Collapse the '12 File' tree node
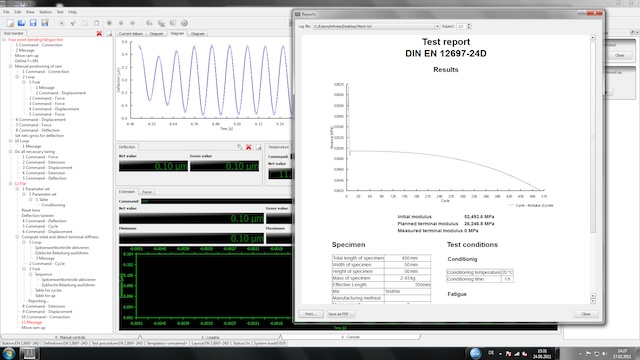The image size is (640, 360). (11, 184)
